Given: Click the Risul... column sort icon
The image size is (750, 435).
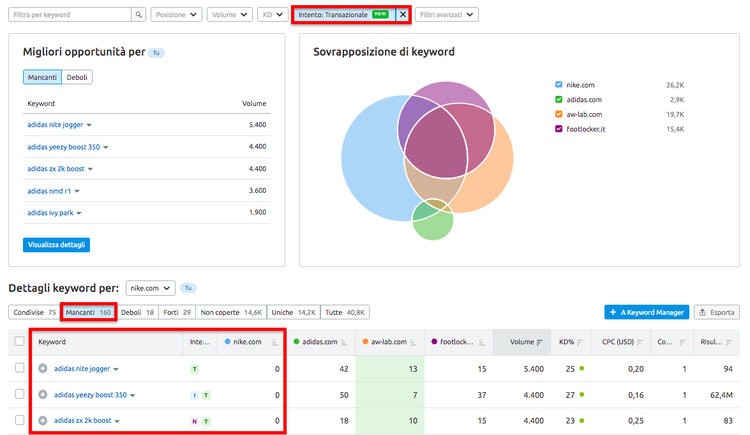Looking at the screenshot, I should click(729, 342).
